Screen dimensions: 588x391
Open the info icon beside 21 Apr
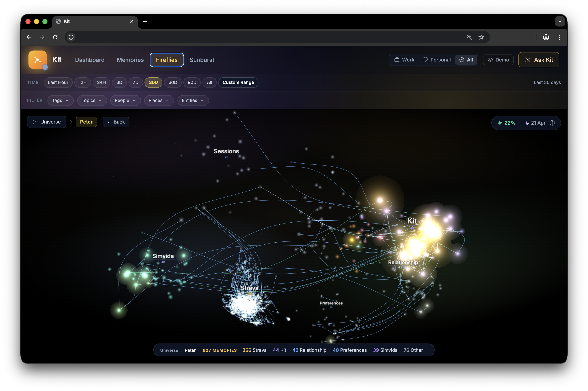click(552, 123)
